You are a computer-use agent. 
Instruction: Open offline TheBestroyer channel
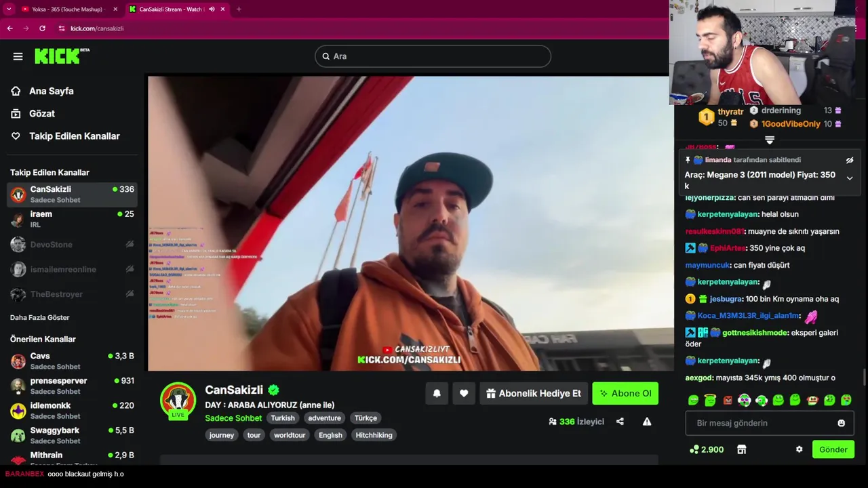point(73,294)
